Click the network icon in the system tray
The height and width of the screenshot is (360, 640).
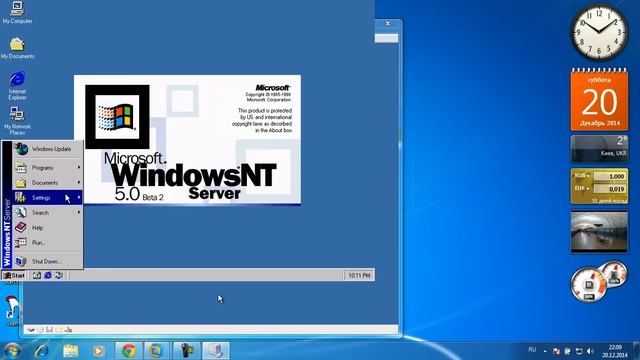pos(579,351)
